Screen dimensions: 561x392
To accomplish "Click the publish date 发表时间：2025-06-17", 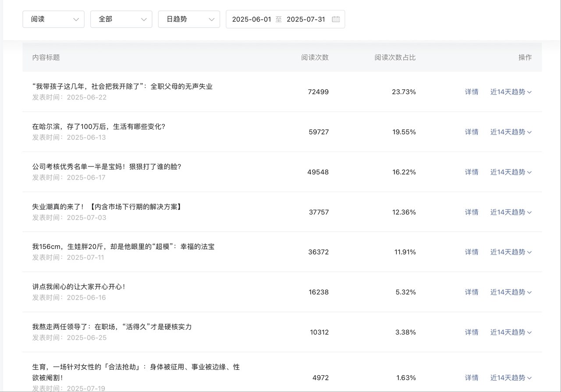I will tap(69, 177).
